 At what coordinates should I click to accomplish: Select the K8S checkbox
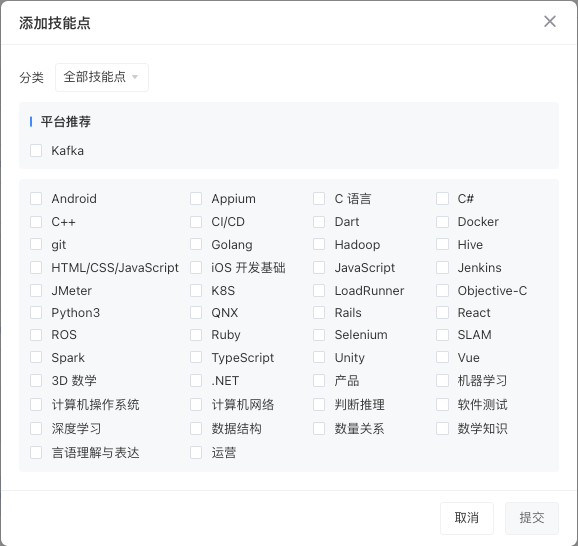pyautogui.click(x=196, y=291)
